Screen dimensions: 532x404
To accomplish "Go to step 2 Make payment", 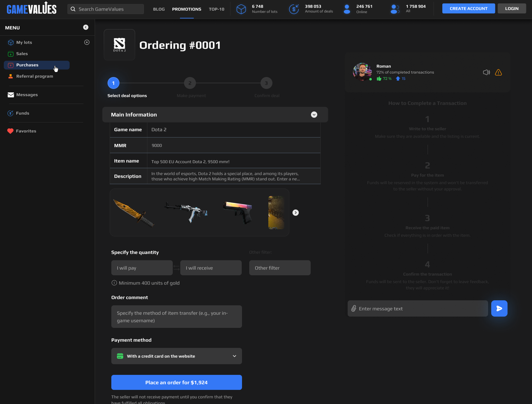I will (x=190, y=83).
